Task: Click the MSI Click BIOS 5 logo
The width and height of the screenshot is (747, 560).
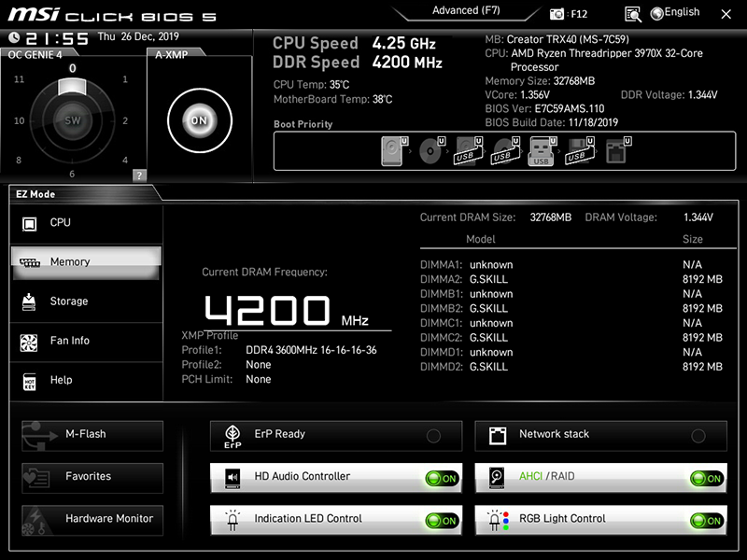Action: point(112,15)
